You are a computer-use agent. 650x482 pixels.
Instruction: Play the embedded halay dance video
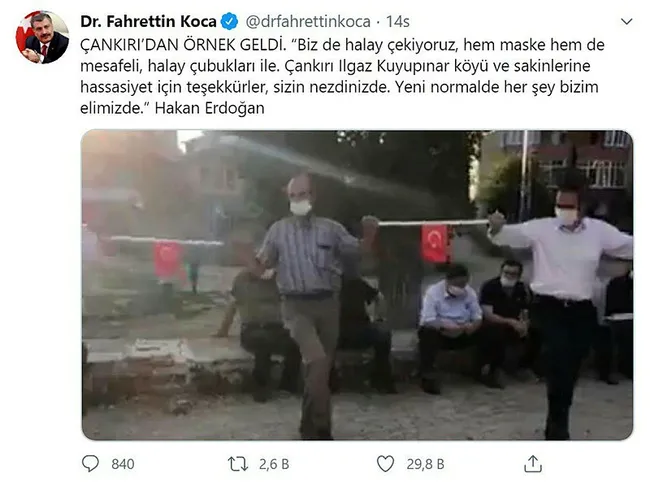pos(357,285)
